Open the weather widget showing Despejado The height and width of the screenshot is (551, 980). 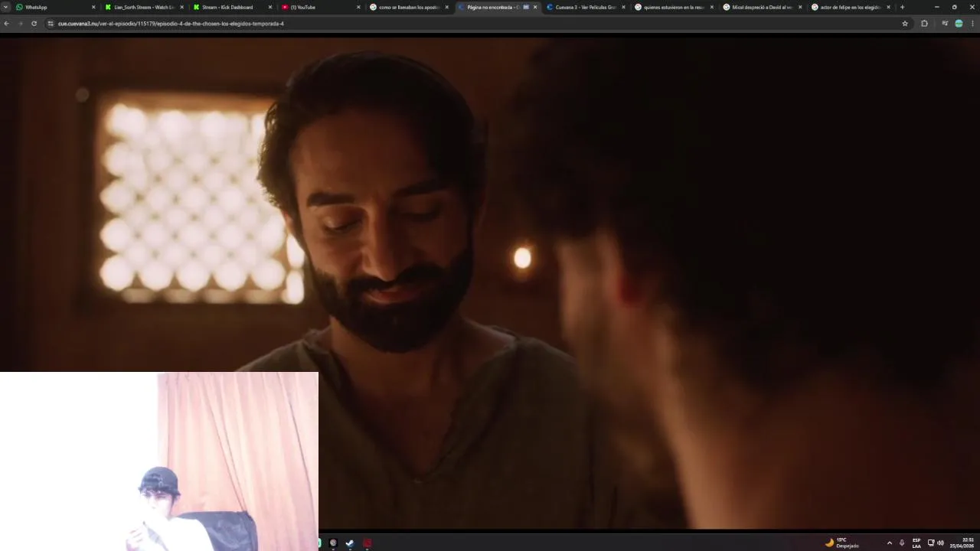pos(841,543)
